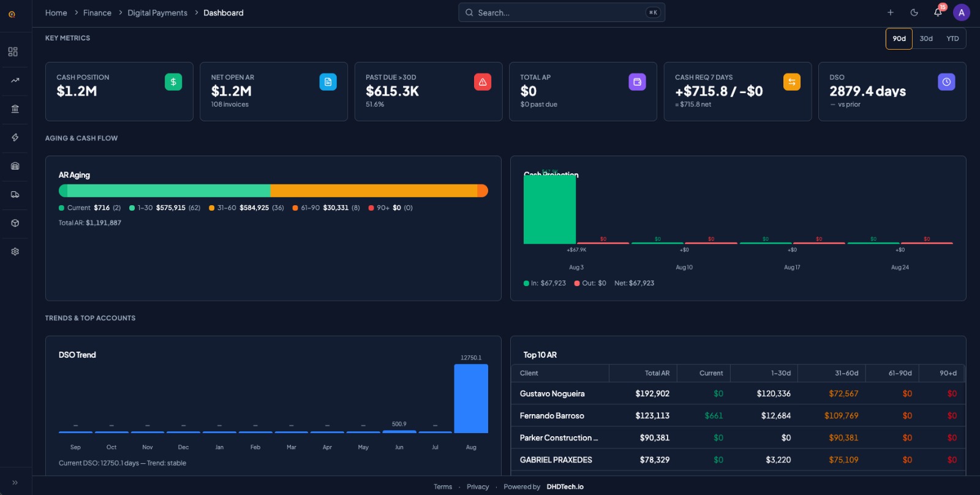Go to Finance breadcrumb
This screenshot has width=980, height=495.
tap(97, 13)
